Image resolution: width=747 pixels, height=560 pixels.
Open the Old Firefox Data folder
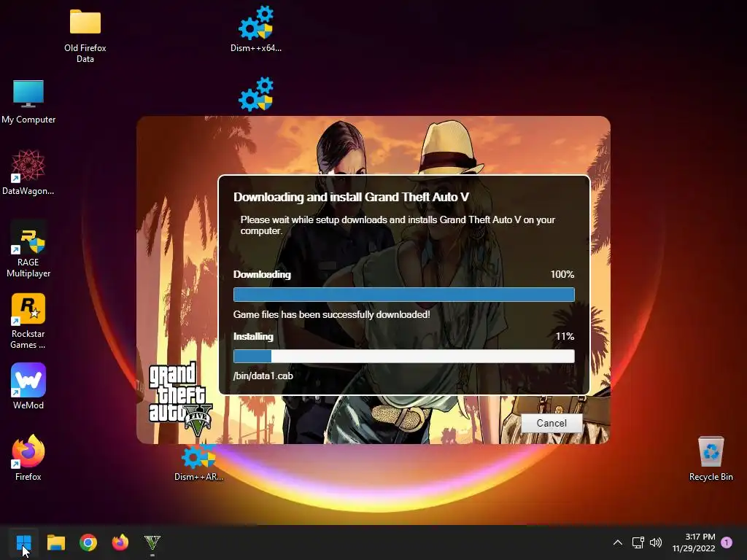[85, 36]
